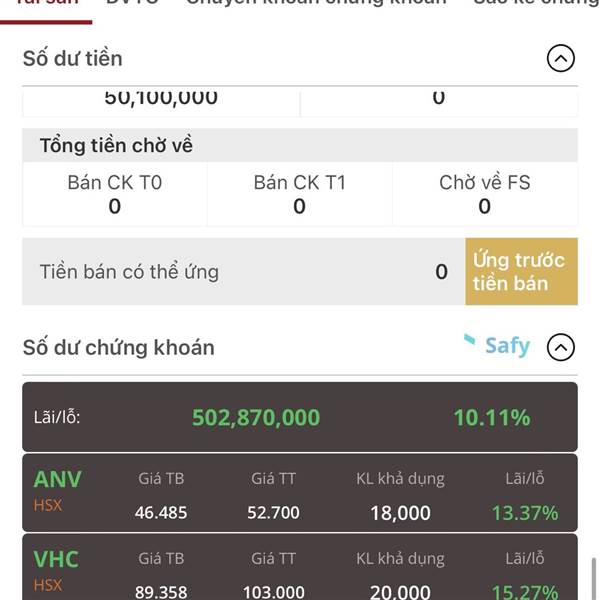Switch to the DVTC tab

click(x=132, y=2)
